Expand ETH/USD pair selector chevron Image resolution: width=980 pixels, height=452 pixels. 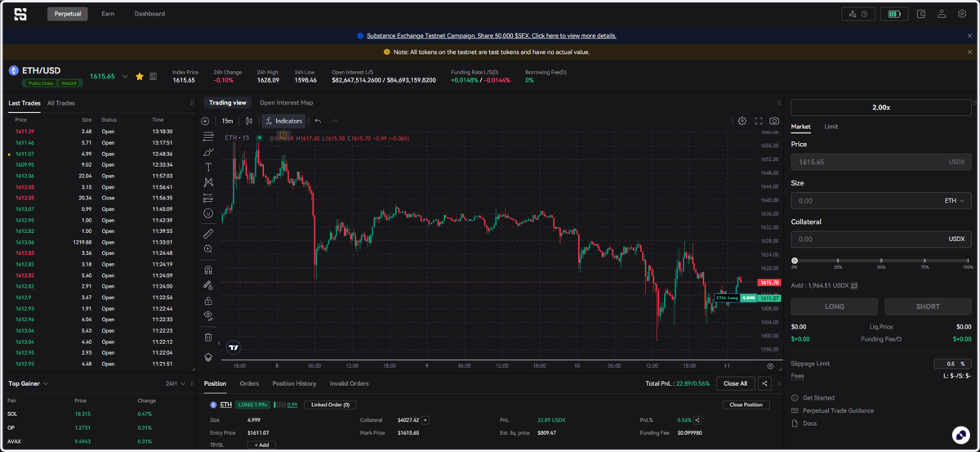coord(125,76)
